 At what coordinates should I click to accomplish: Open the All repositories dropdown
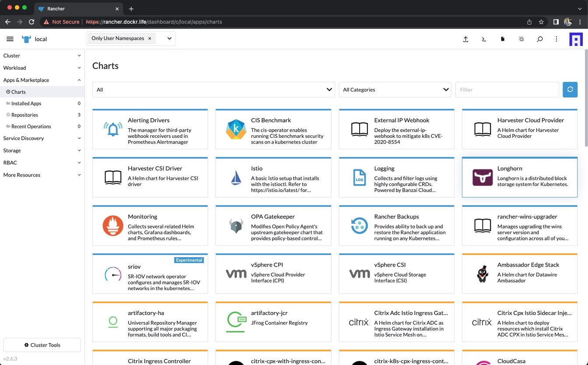213,90
